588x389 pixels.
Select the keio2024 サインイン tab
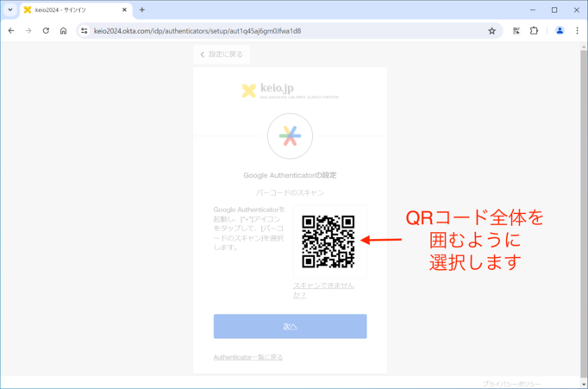click(x=69, y=9)
